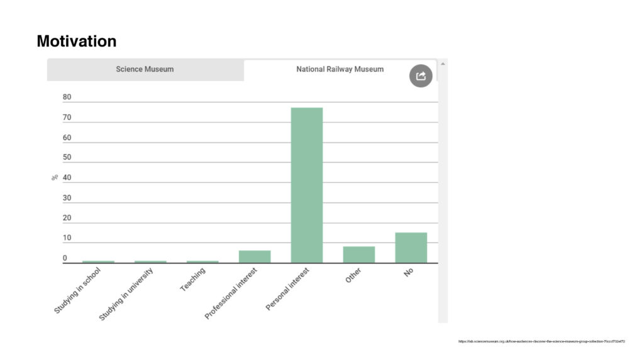The height and width of the screenshot is (362, 644).
Task: Click the "Studying in school" axis label
Action: coord(77,290)
